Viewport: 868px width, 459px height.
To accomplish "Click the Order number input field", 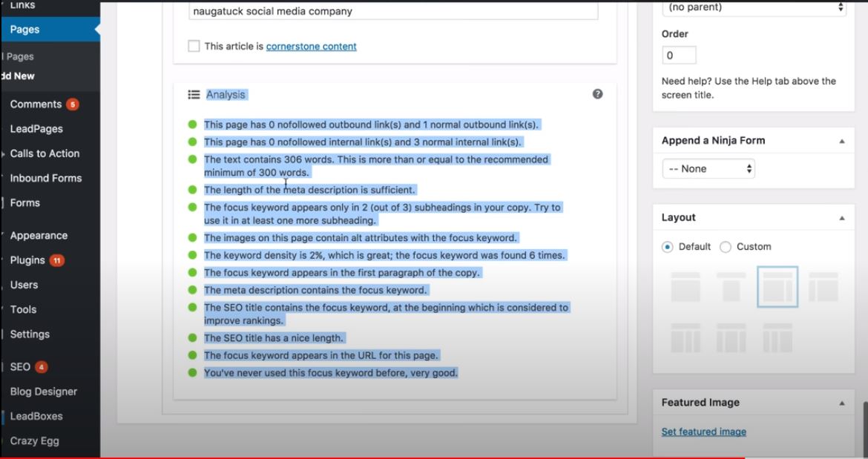I will tap(678, 56).
